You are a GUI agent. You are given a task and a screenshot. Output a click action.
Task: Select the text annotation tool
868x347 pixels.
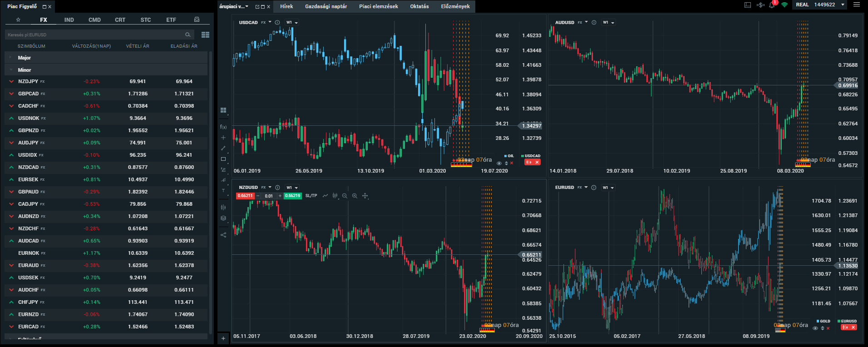click(223, 191)
